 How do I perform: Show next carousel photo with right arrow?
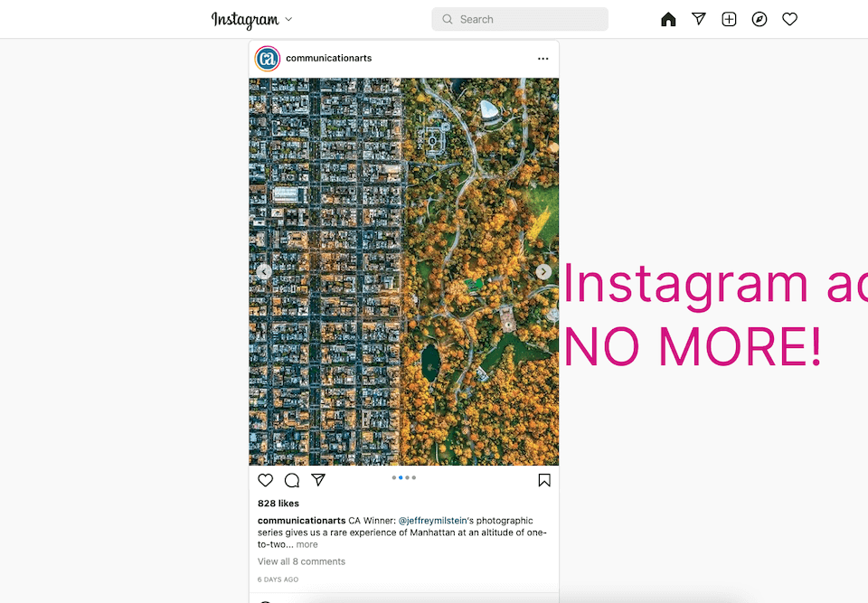(543, 271)
